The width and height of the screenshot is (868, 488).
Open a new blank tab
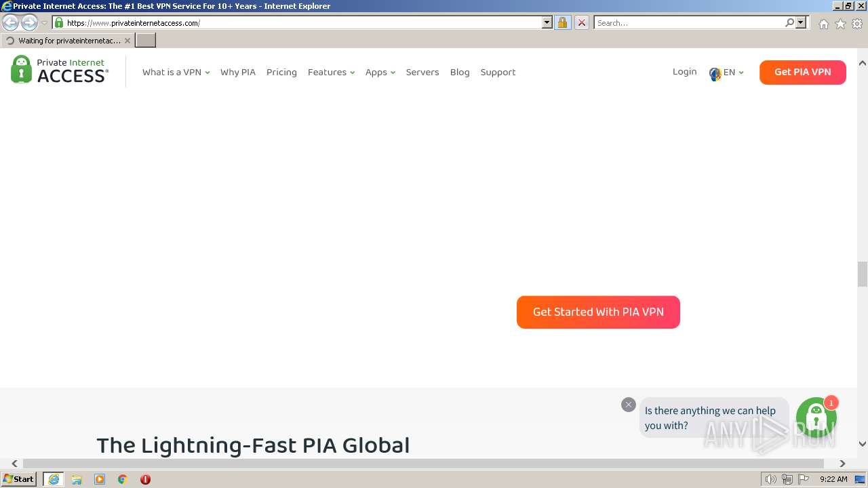tap(146, 41)
